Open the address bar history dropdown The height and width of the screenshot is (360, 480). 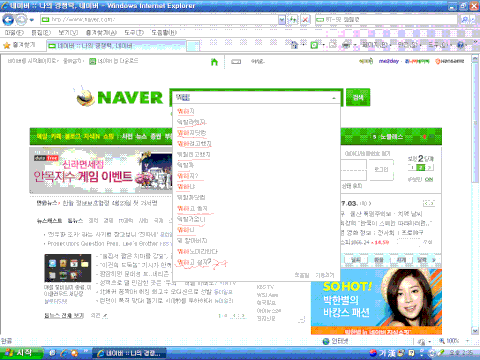point(282,20)
